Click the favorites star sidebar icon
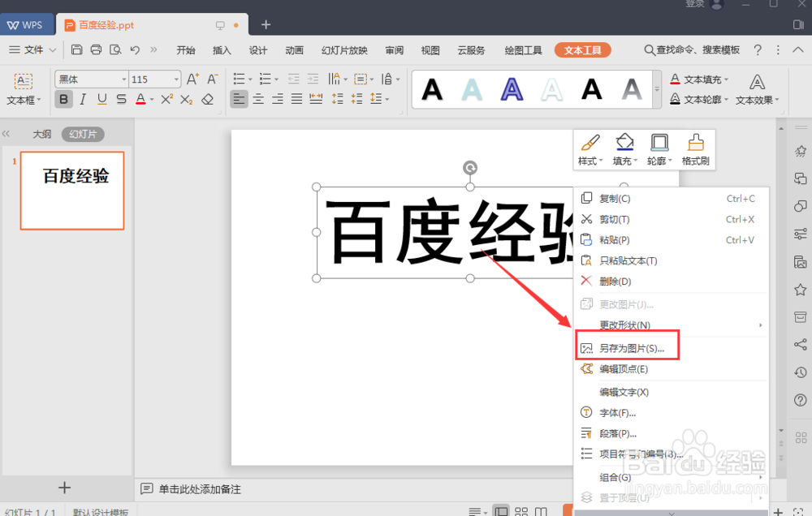The image size is (812, 516). click(800, 290)
